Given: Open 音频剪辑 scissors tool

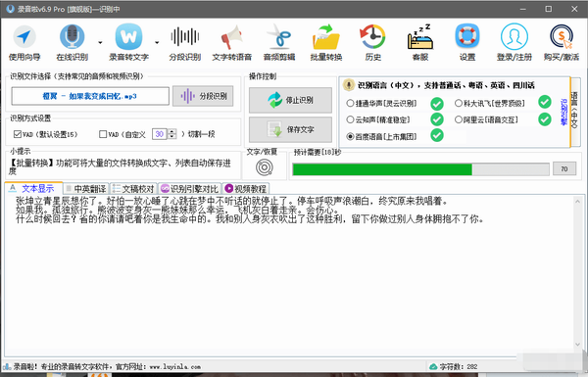Looking at the screenshot, I should click(279, 42).
